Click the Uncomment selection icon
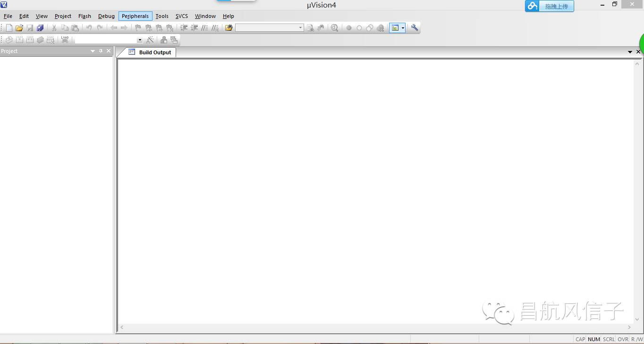 [x=215, y=28]
